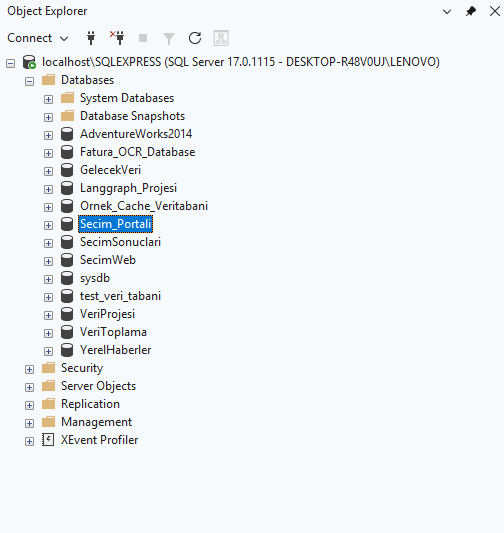The image size is (504, 533).
Task: Expand the test_veri_tabani database
Action: click(x=48, y=297)
